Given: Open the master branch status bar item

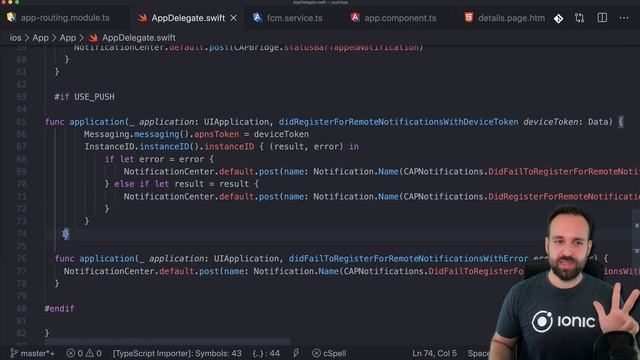Looking at the screenshot, I should pos(33,353).
